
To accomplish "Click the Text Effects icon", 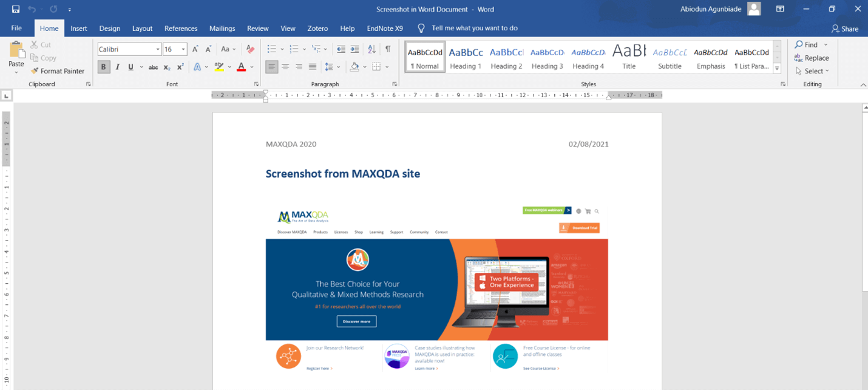I will pos(197,67).
